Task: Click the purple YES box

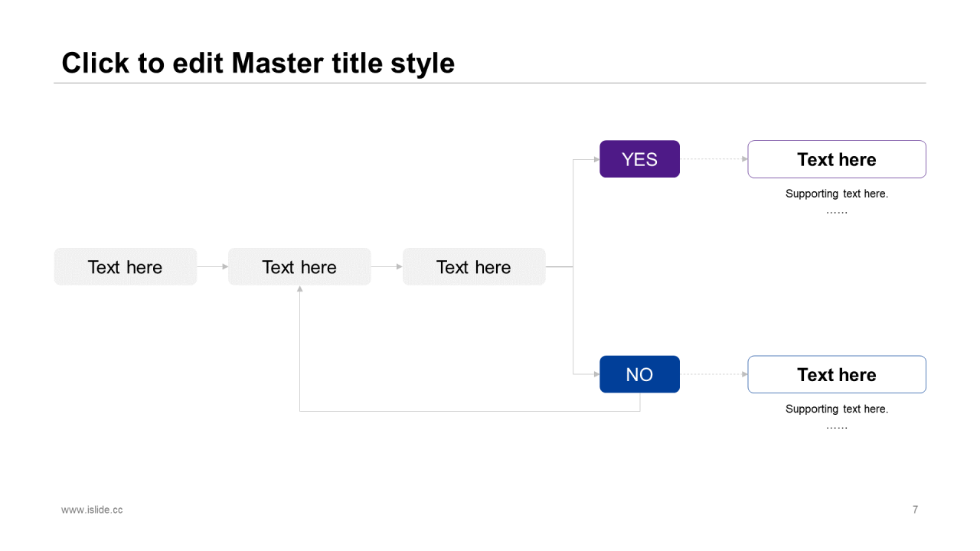Action: click(x=639, y=159)
